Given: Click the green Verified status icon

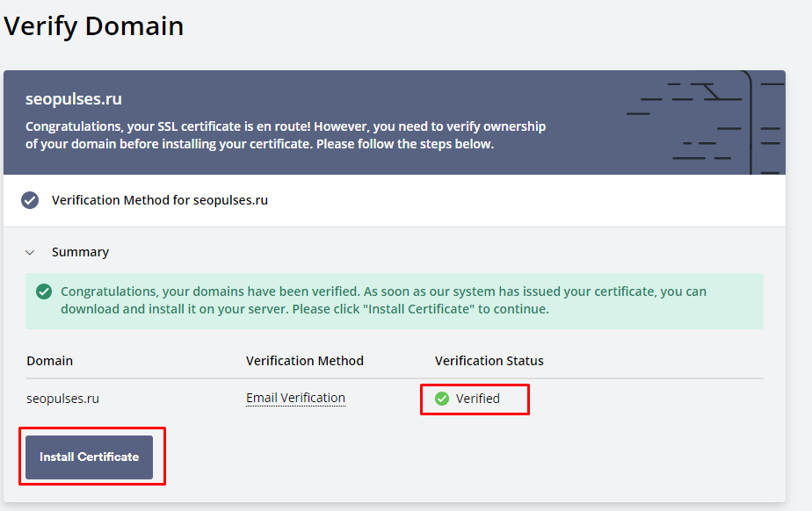Looking at the screenshot, I should 442,399.
